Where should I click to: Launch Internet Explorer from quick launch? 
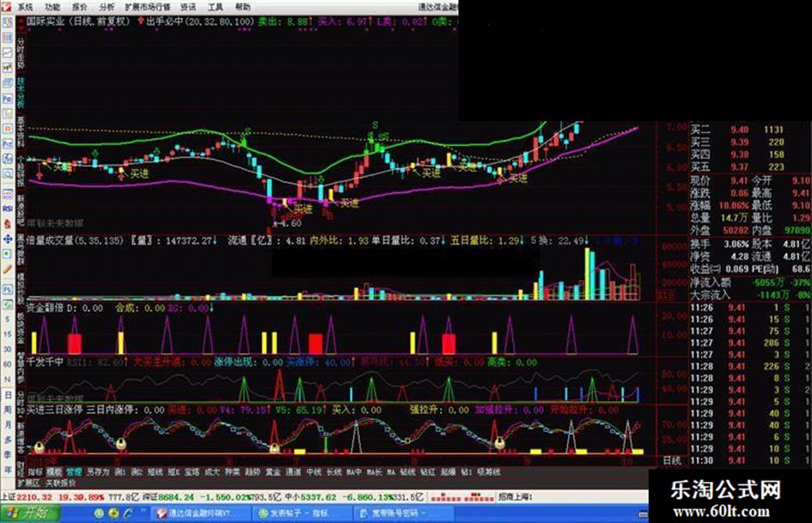click(x=128, y=514)
